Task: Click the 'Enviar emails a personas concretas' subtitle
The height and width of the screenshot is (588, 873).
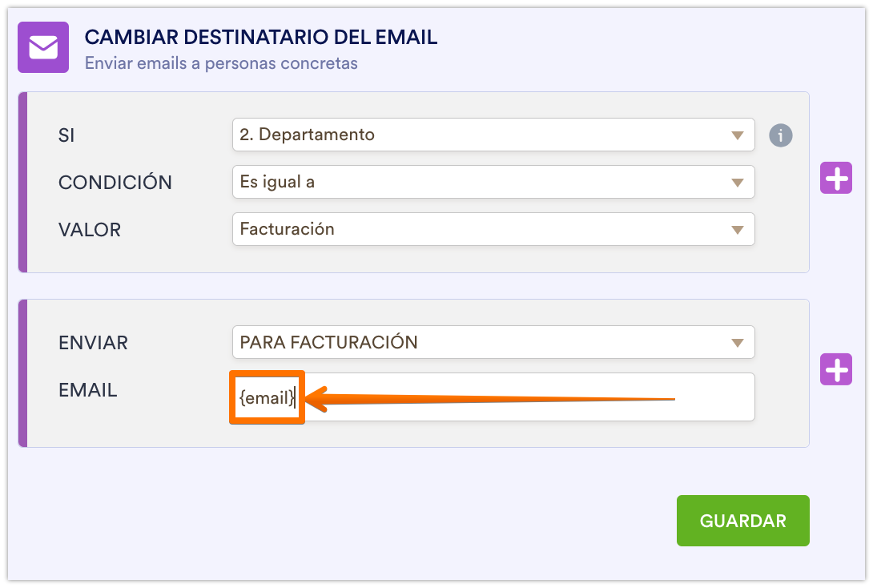Action: click(221, 62)
